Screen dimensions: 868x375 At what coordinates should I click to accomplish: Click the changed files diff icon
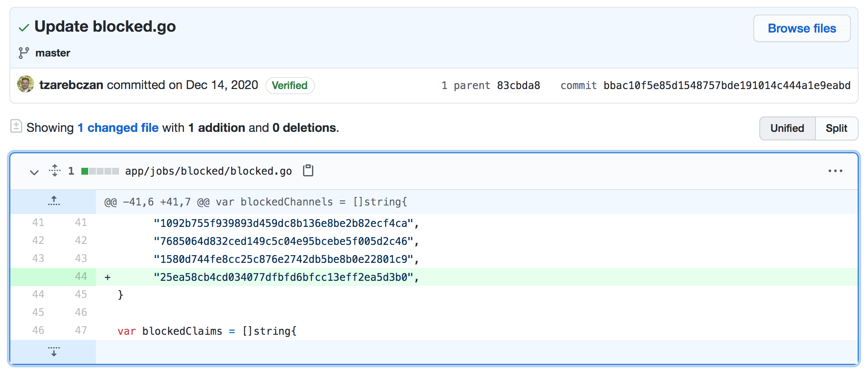16,126
